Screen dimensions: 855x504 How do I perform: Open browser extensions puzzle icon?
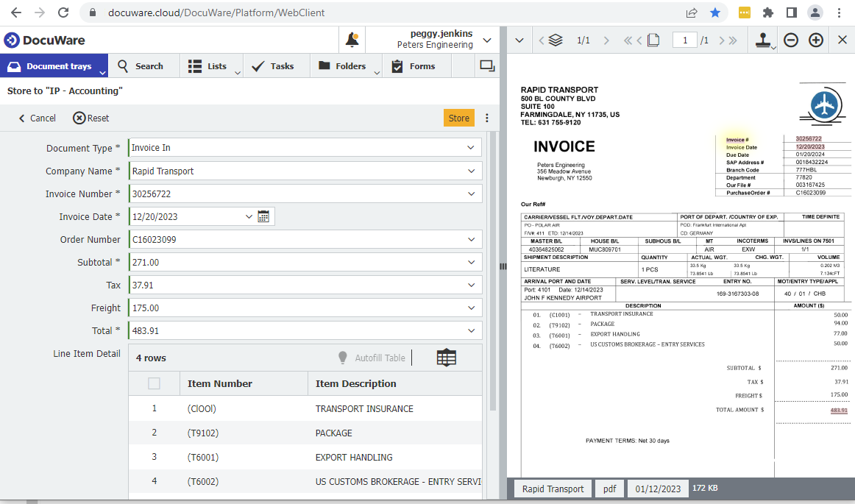(767, 12)
